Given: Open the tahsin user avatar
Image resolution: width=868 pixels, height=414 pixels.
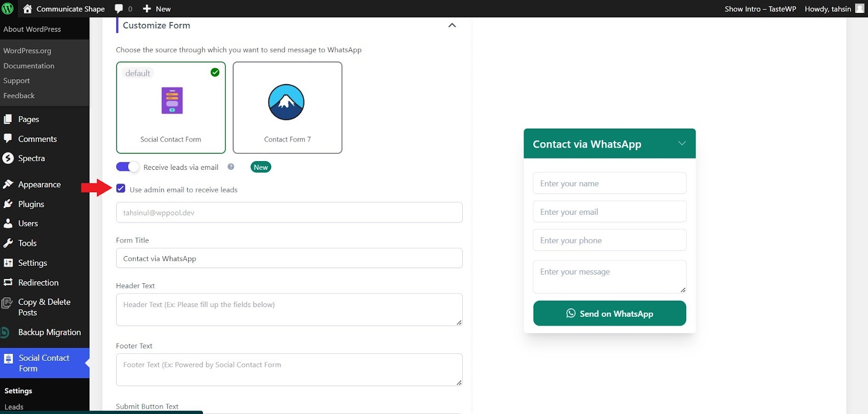Looking at the screenshot, I should [x=860, y=8].
